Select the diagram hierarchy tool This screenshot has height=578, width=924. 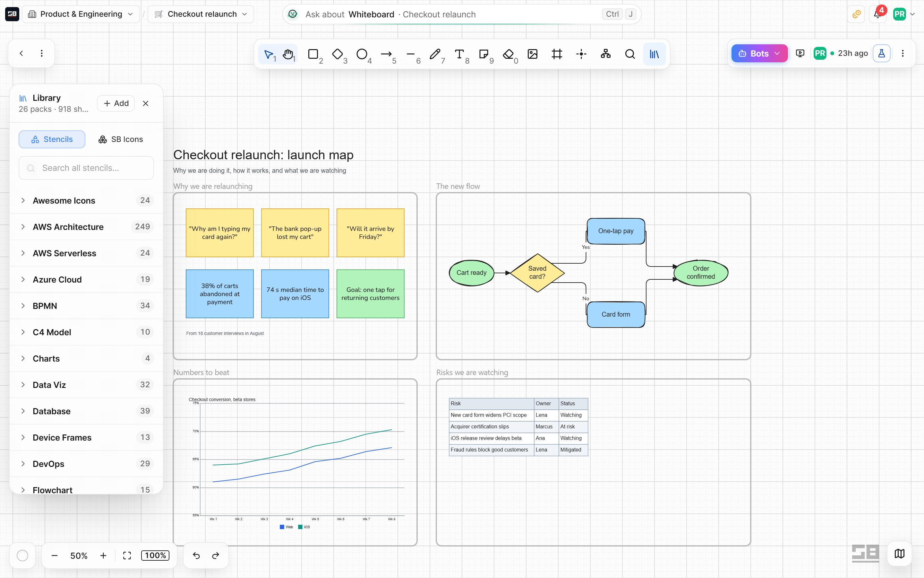(606, 54)
